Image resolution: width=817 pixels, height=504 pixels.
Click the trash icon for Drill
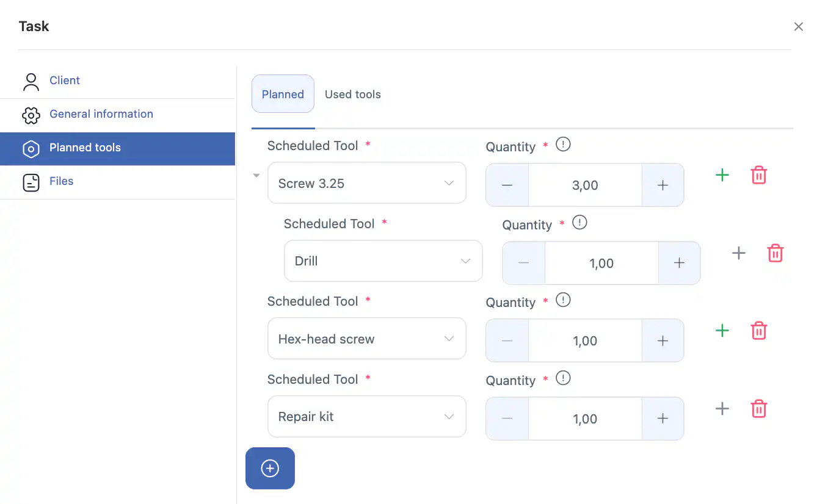tap(775, 253)
